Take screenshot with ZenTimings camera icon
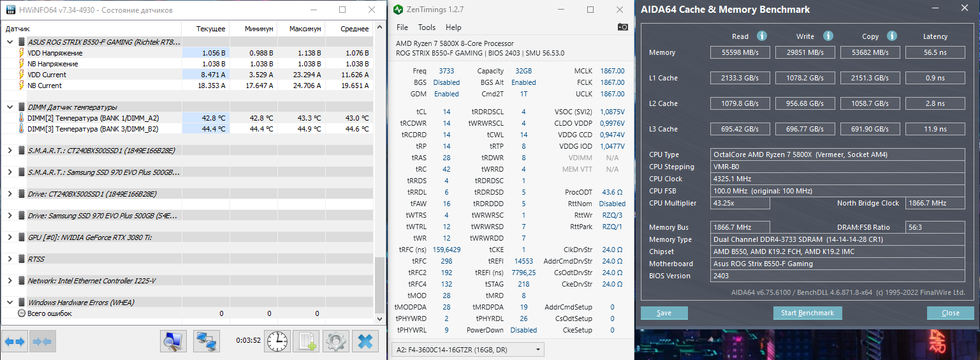This screenshot has width=980, height=360. 623,27
